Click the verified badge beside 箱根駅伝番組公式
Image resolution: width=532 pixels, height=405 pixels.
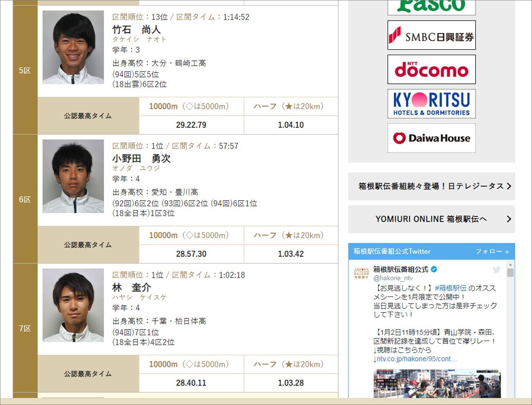pyautogui.click(x=434, y=269)
